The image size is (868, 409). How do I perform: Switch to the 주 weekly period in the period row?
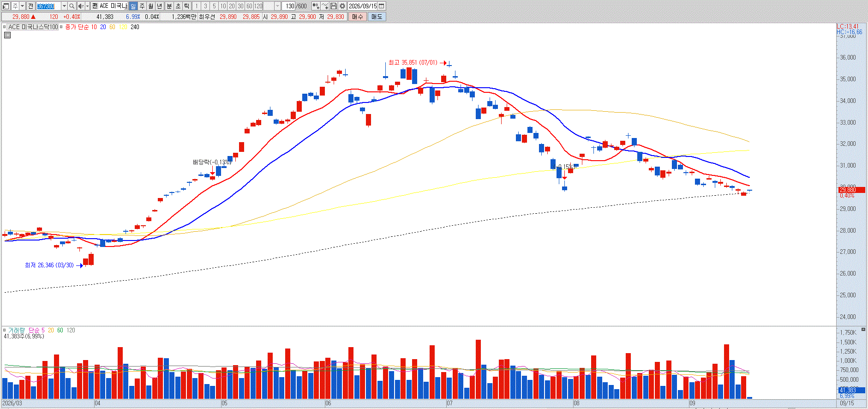click(x=142, y=6)
